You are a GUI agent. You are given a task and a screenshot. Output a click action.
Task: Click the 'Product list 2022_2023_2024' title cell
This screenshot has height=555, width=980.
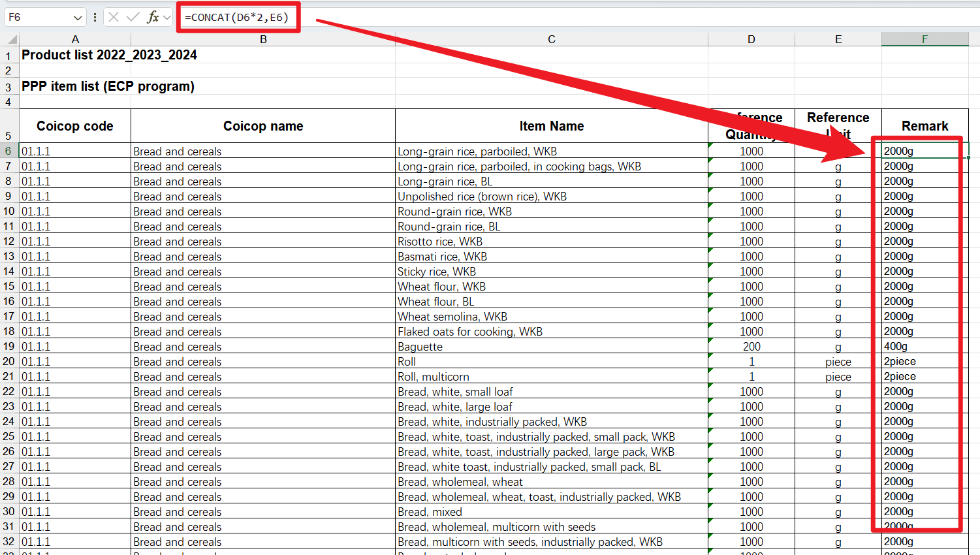109,55
